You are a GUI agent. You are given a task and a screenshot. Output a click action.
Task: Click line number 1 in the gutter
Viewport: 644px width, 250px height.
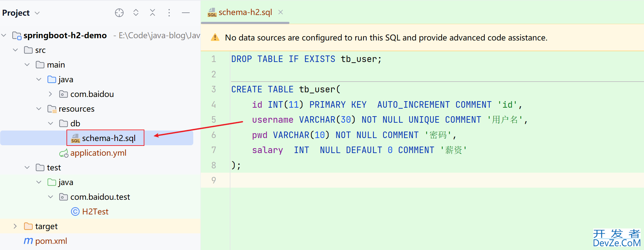click(x=214, y=59)
